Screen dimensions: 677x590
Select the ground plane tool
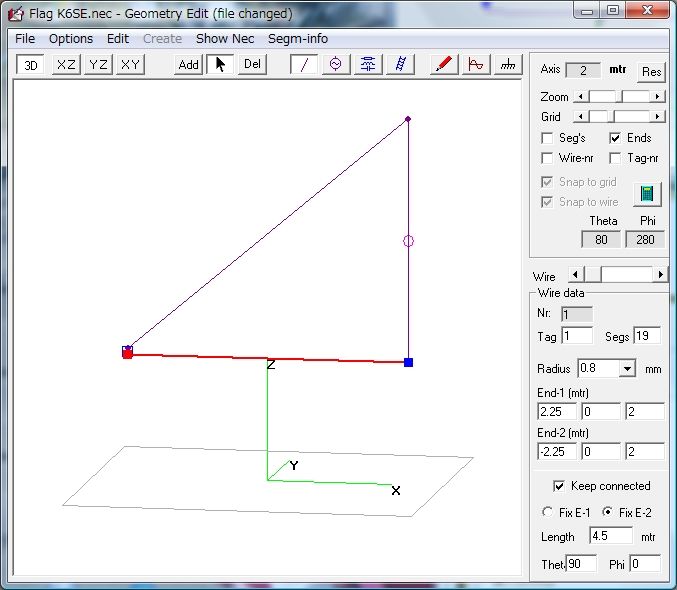508,64
